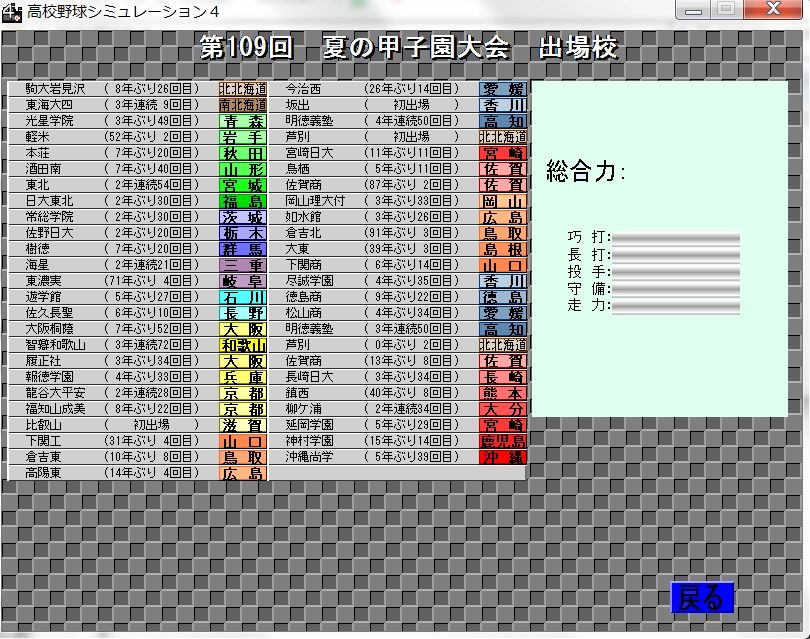810x639 pixels.
Task: Select 佐久長聖 from the list
Action: 138,313
